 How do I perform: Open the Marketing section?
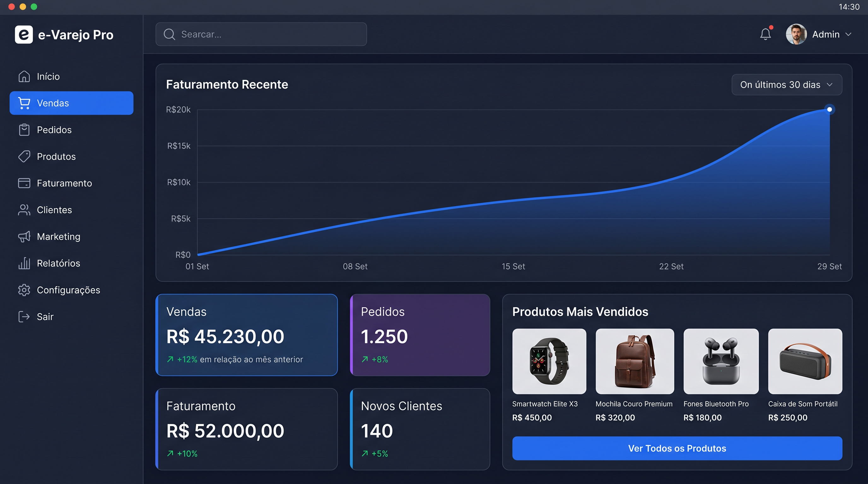tap(71, 236)
